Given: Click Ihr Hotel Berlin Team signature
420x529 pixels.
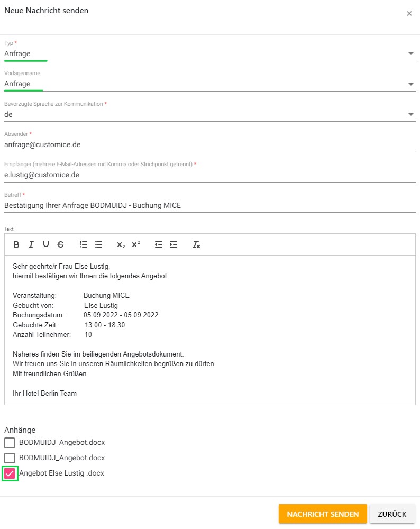Looking at the screenshot, I should point(44,394).
